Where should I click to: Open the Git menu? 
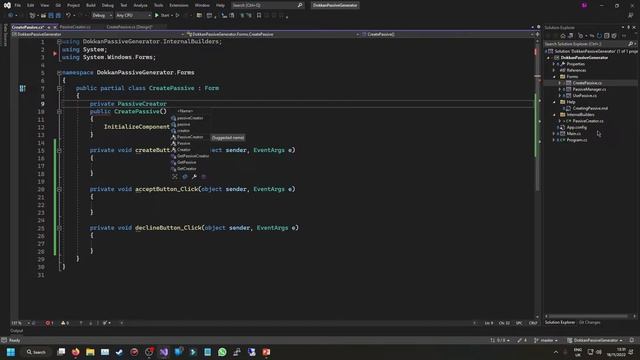[58, 5]
